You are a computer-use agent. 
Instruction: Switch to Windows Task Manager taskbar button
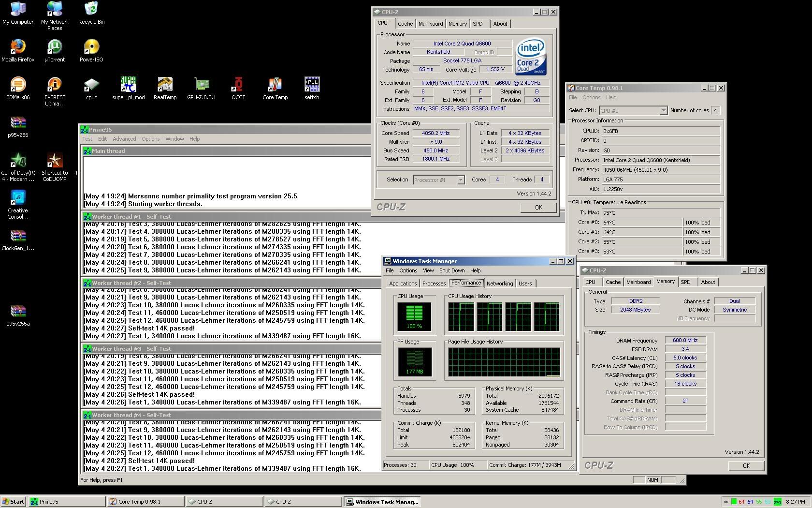pos(382,502)
